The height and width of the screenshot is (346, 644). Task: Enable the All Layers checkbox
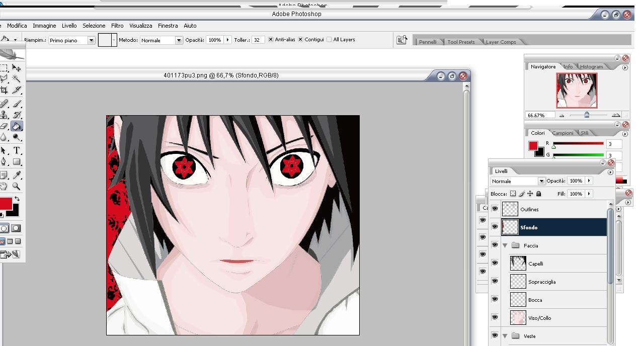pos(329,40)
